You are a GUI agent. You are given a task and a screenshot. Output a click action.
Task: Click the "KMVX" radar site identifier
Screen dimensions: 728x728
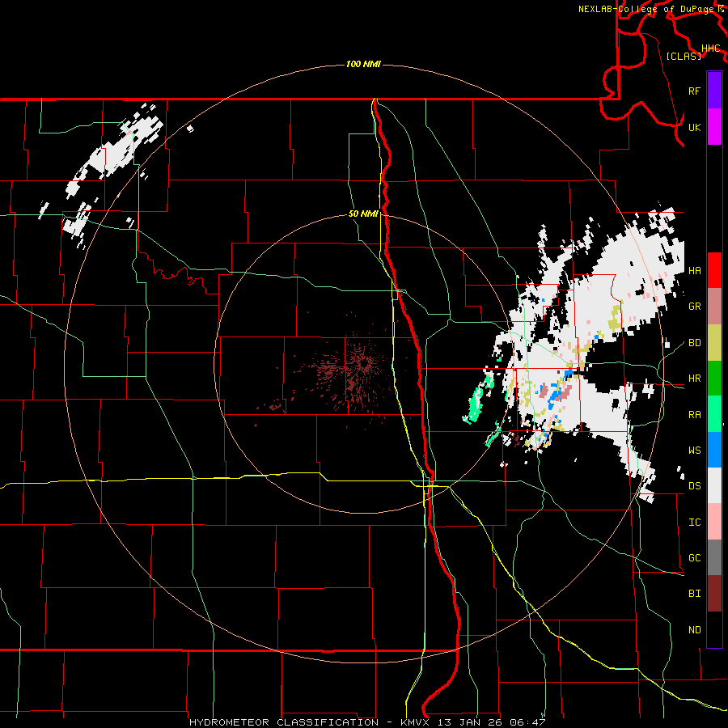coord(417,722)
